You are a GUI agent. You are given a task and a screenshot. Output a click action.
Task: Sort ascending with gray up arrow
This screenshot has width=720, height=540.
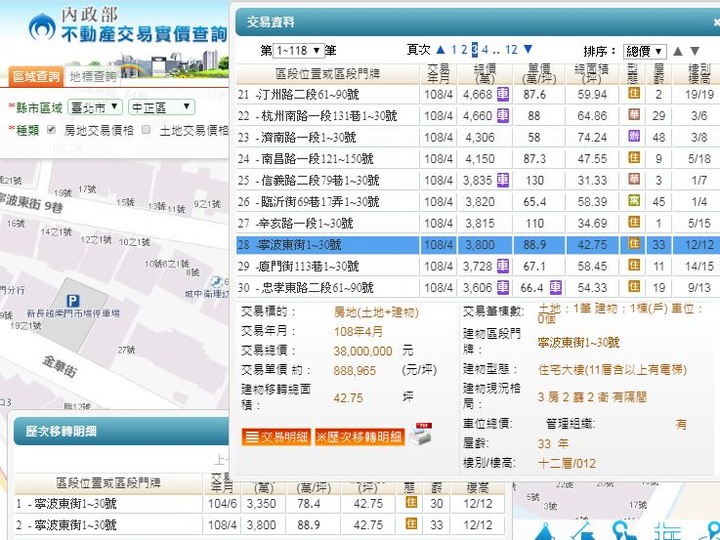[x=678, y=51]
